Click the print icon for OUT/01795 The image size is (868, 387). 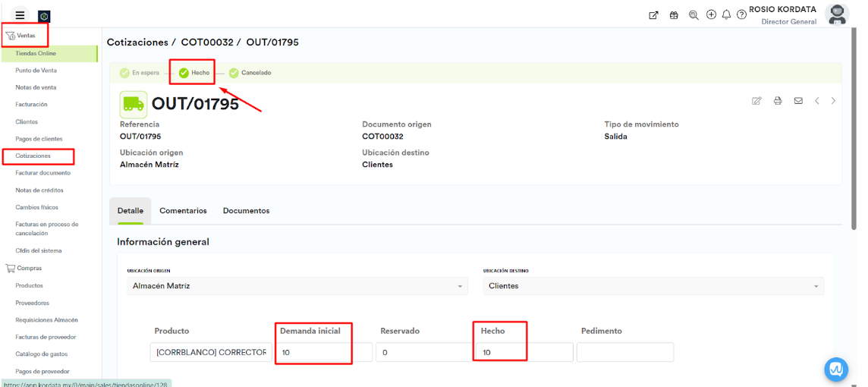(778, 101)
